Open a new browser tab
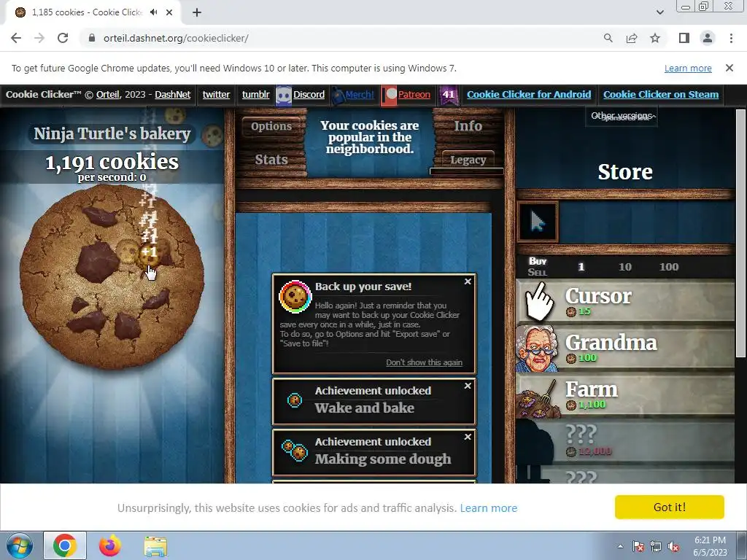The image size is (747, 560). click(x=197, y=12)
